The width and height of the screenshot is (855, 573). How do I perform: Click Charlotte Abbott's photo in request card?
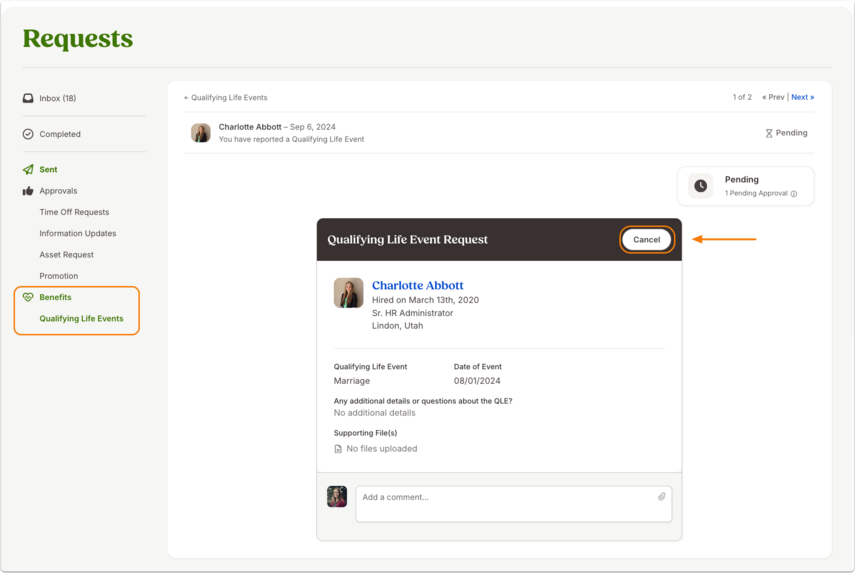coord(348,293)
